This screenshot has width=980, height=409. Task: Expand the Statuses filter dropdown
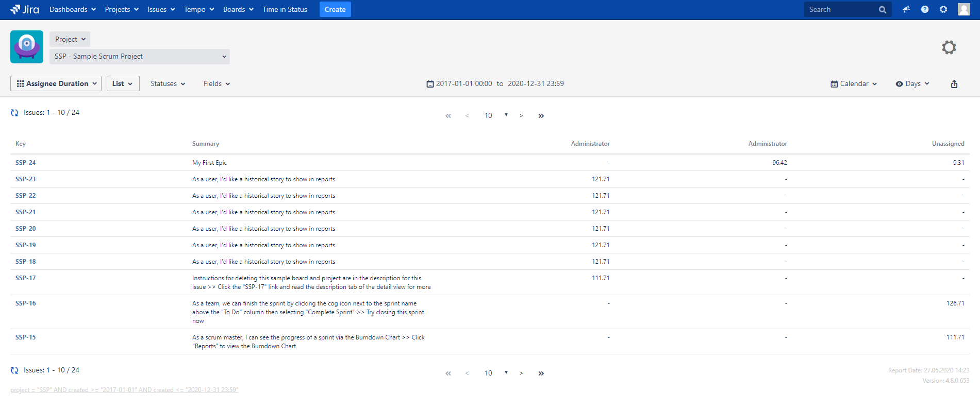tap(168, 83)
